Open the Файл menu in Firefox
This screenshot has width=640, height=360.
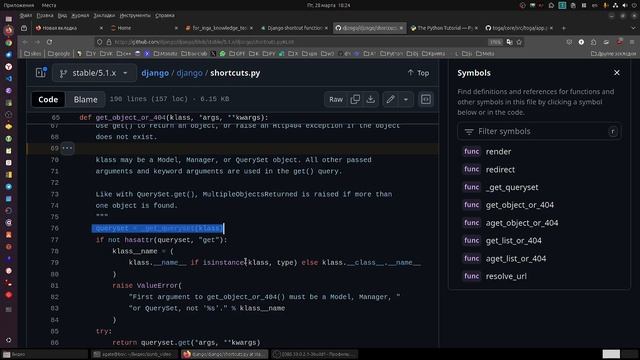pos(25,16)
